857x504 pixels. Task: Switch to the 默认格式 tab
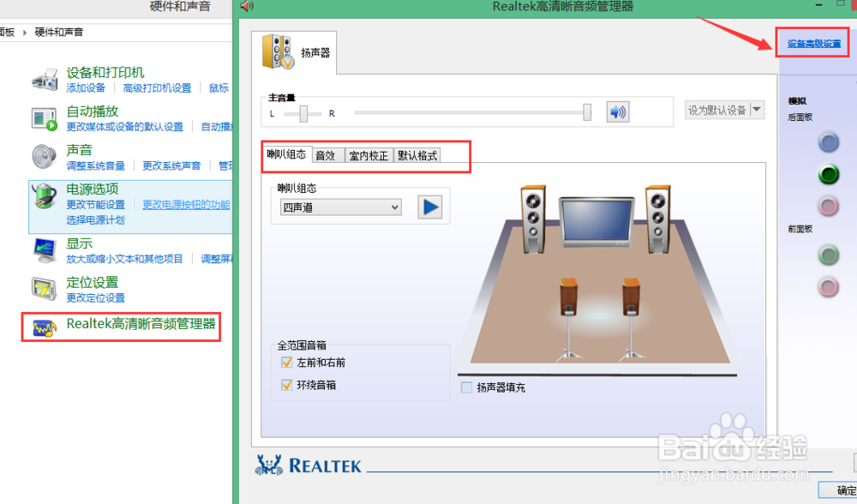pos(418,155)
